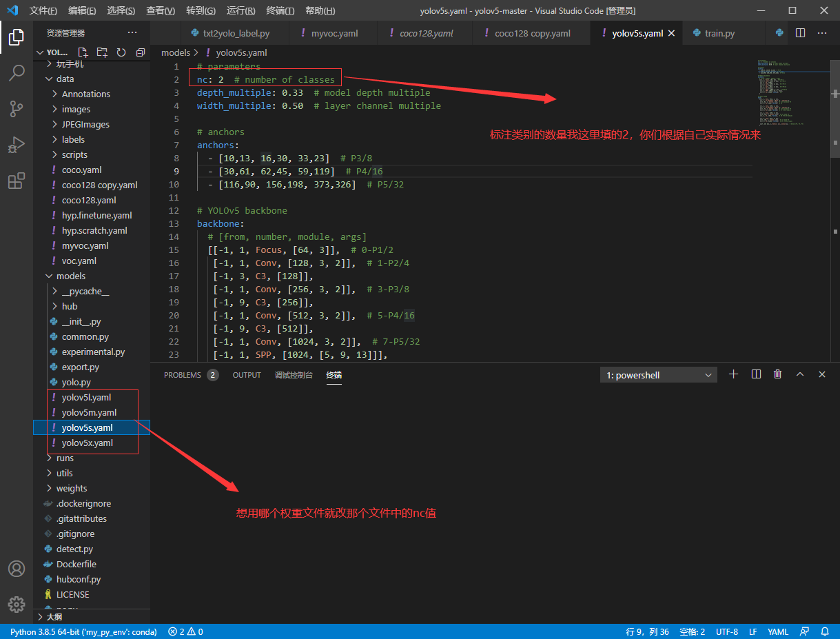Open the Edit menu
840x639 pixels.
[83, 11]
